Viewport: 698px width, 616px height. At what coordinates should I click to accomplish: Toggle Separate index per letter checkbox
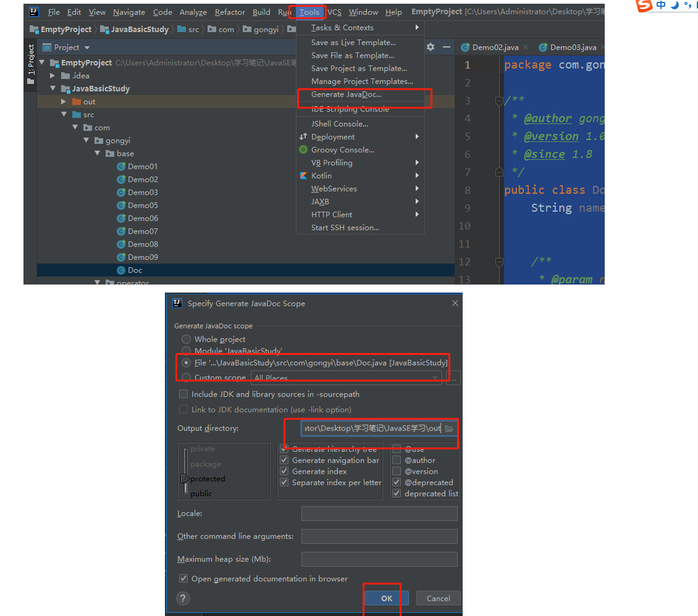(x=284, y=482)
